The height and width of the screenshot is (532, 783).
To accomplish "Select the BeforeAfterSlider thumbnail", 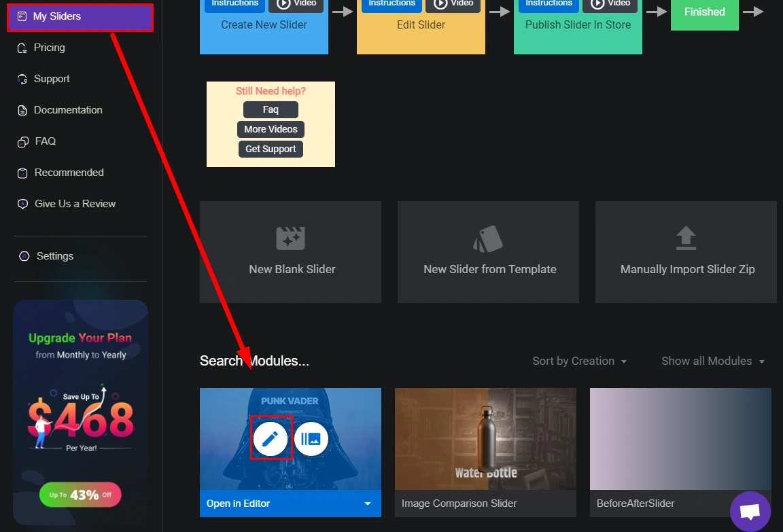I will [x=680, y=439].
